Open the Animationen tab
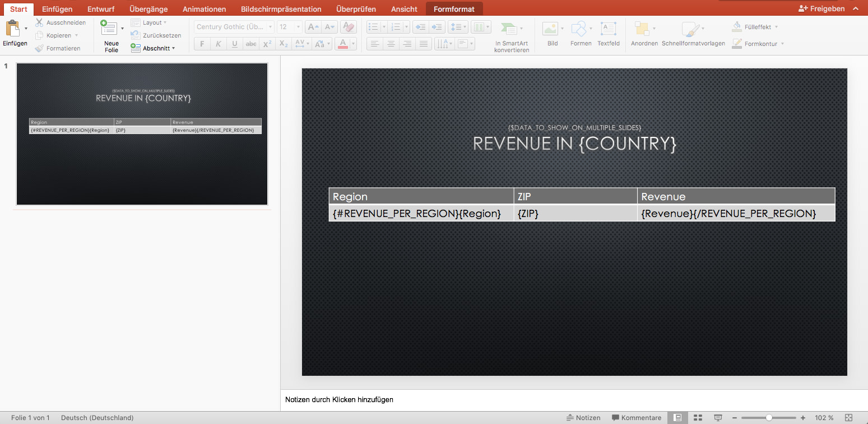The width and height of the screenshot is (868, 424). click(x=204, y=9)
